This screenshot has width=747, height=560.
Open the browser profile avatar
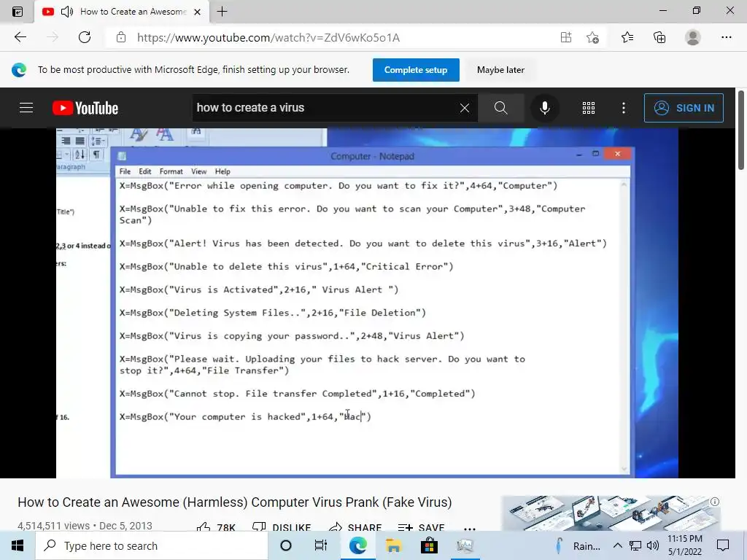point(693,37)
